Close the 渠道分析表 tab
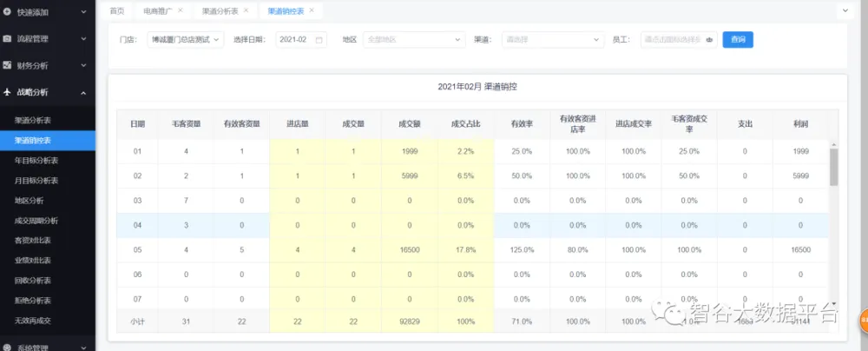The width and height of the screenshot is (868, 351). (x=246, y=10)
